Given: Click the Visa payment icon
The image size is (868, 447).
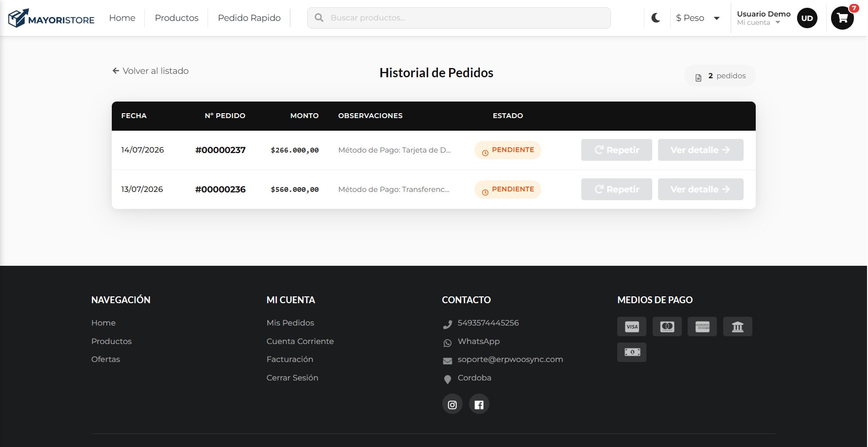Looking at the screenshot, I should coord(632,327).
